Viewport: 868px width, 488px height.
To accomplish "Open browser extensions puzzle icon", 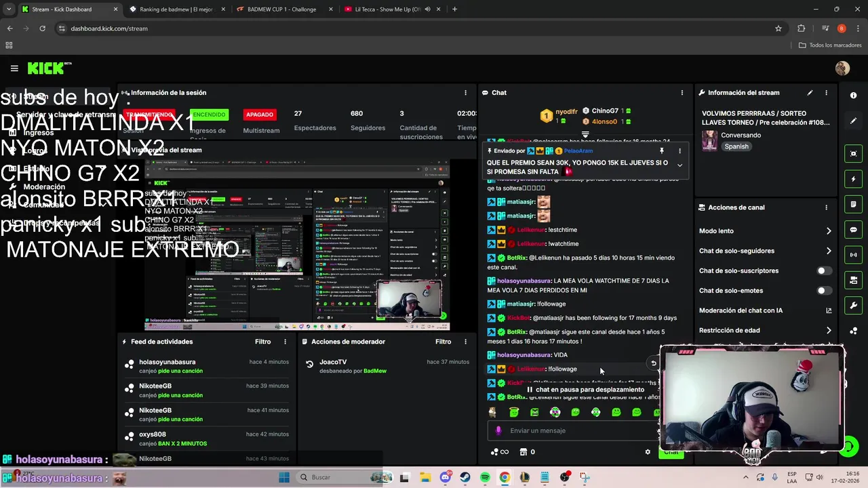I will click(802, 28).
